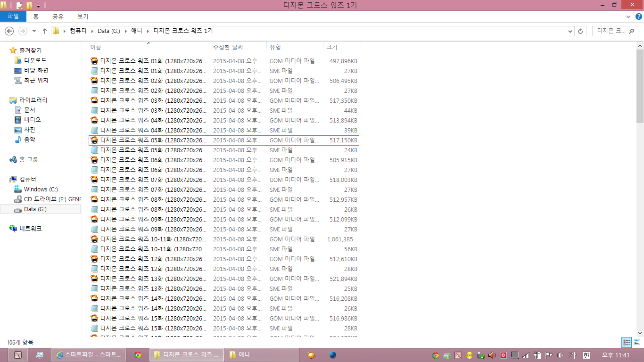Switch to the large icons view button
Image resolution: width=644 pixels, height=362 pixels.
[x=637, y=342]
